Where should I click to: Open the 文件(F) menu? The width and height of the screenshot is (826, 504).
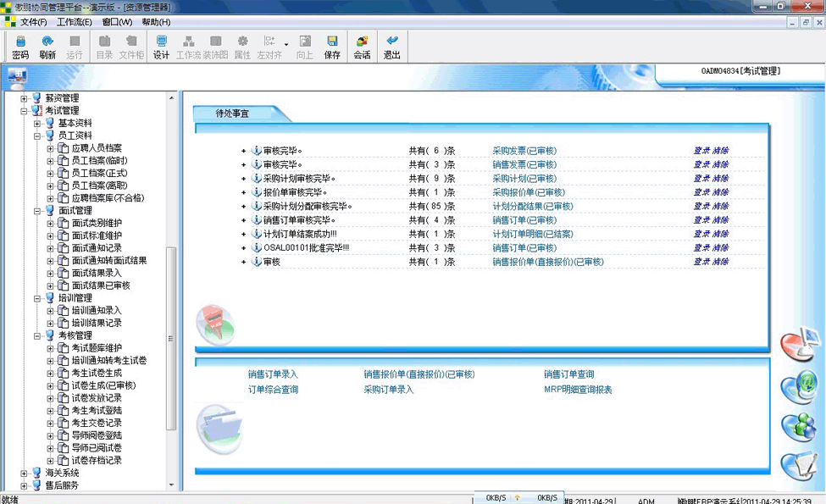click(x=33, y=22)
